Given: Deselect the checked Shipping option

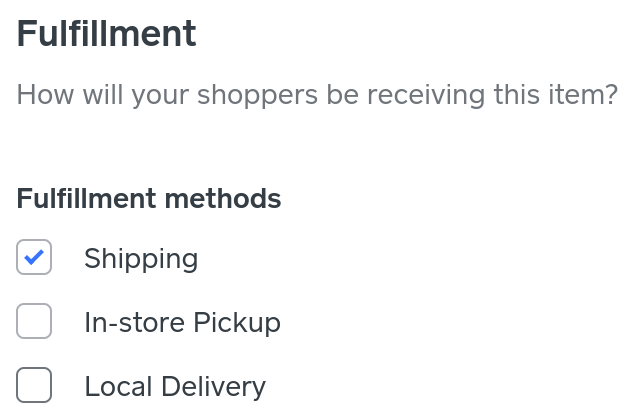Looking at the screenshot, I should tap(34, 258).
